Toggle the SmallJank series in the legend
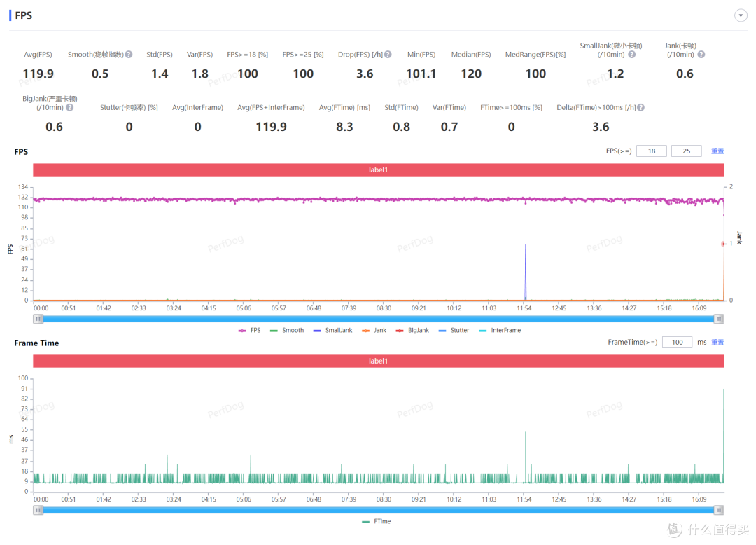This screenshot has height=545, width=756. click(x=332, y=331)
